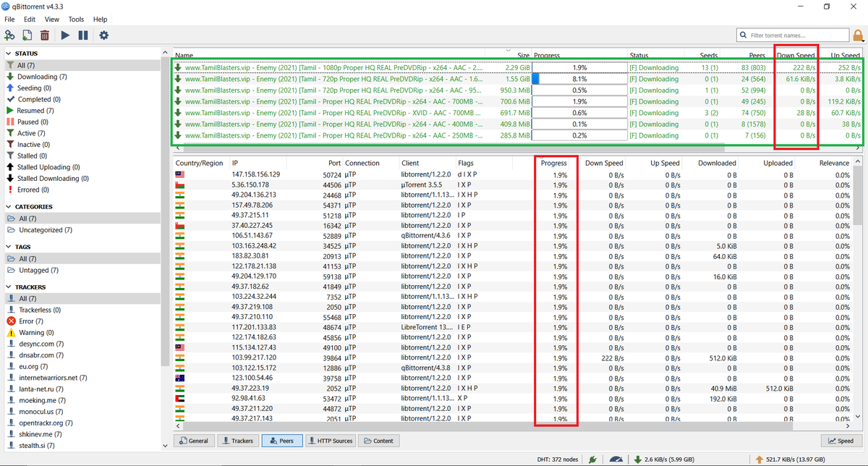Select Untagged (7) tag filter
The width and height of the screenshot is (868, 466).
tap(81, 270)
